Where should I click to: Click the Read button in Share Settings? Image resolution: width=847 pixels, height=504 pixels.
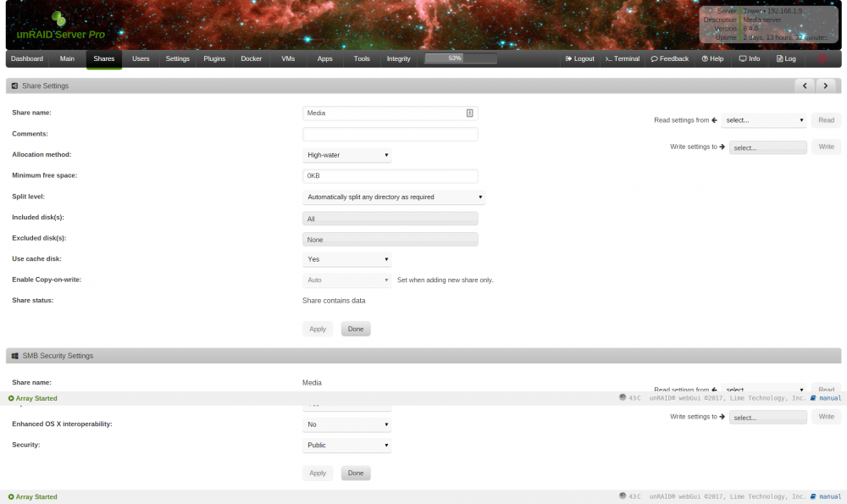click(x=826, y=120)
